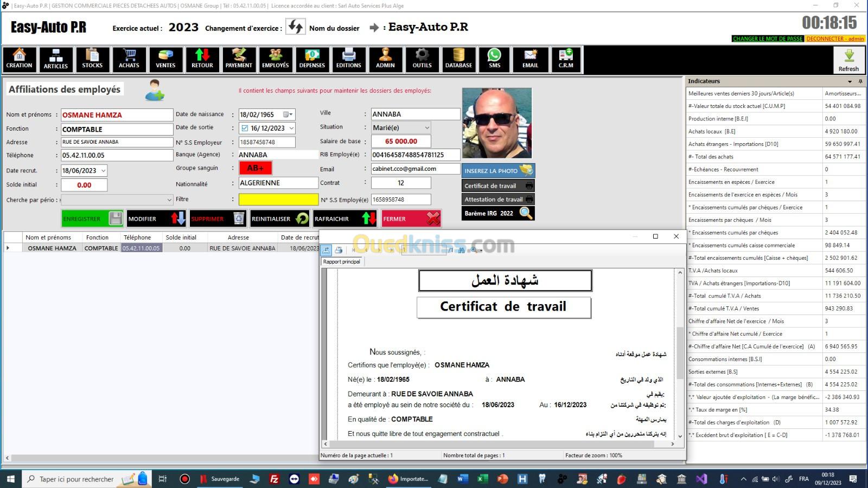Click the yellow Filtre field
Viewport: 868px width, 488px height.
coord(278,200)
